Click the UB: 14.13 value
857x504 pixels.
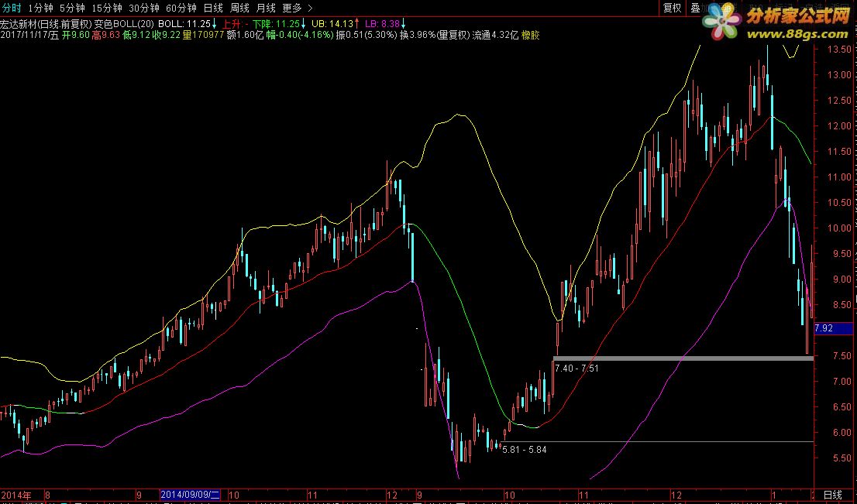(332, 24)
